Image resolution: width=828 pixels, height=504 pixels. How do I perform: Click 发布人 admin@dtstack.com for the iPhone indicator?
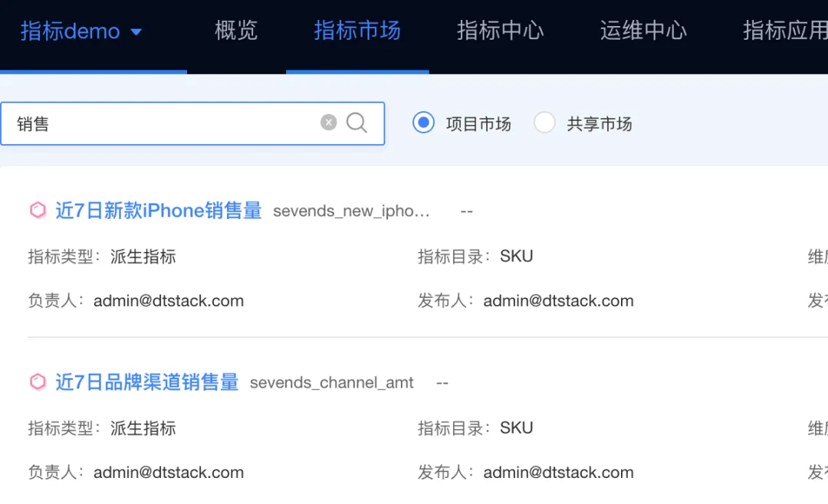558,301
